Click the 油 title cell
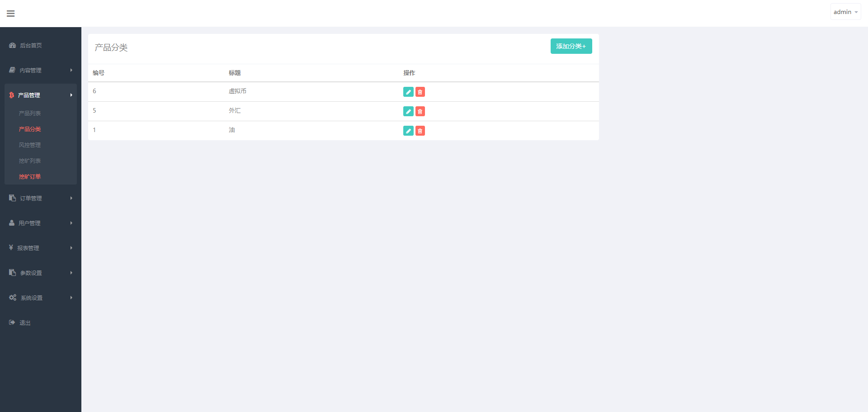Viewport: 868px width, 412px height. click(x=232, y=130)
